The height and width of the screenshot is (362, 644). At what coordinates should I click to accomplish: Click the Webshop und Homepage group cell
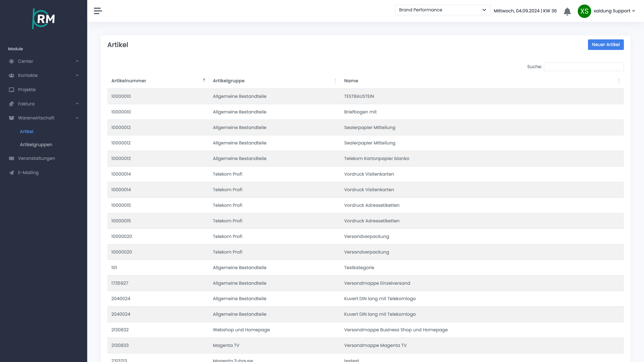(241, 330)
